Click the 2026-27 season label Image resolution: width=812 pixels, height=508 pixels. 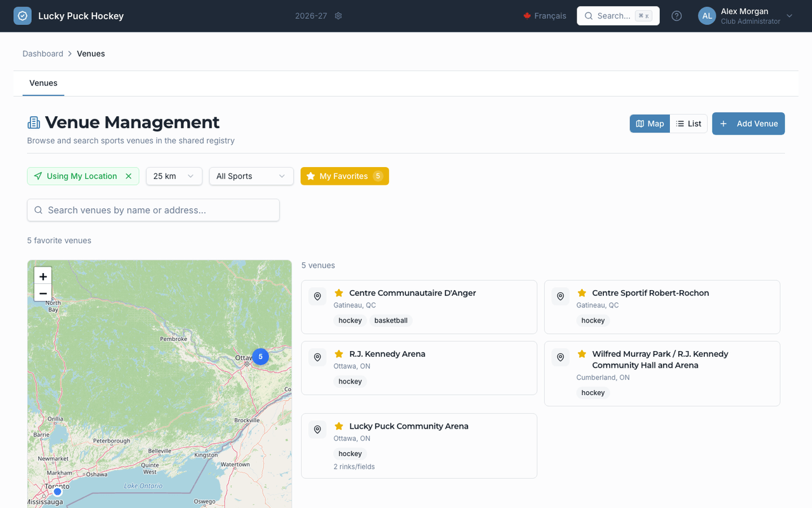(311, 16)
